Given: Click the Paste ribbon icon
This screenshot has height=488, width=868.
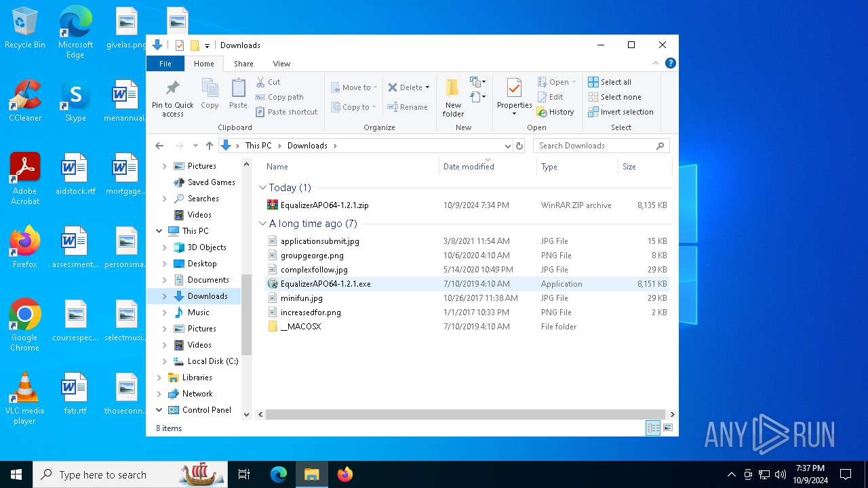Looking at the screenshot, I should (x=238, y=94).
